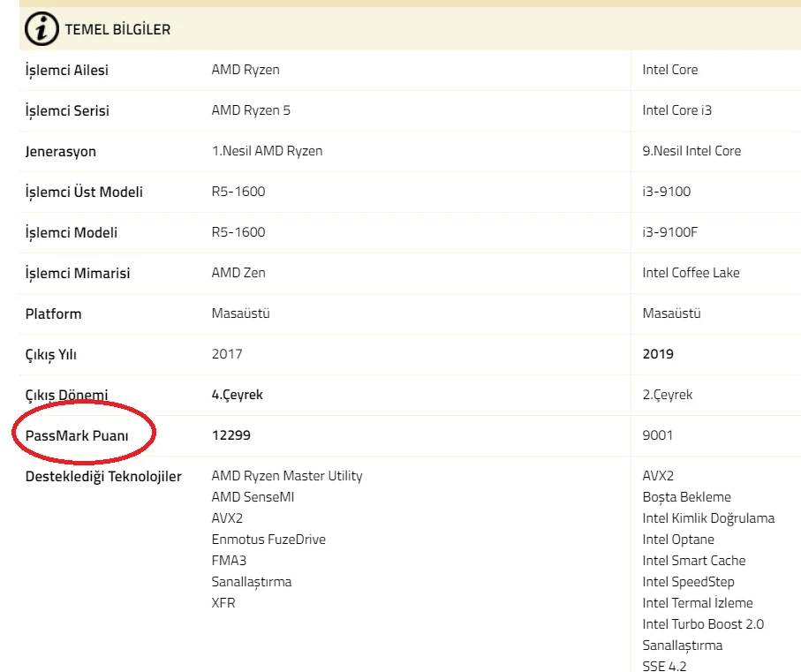Click the 9.Nesil Intel Core value

pos(692,151)
